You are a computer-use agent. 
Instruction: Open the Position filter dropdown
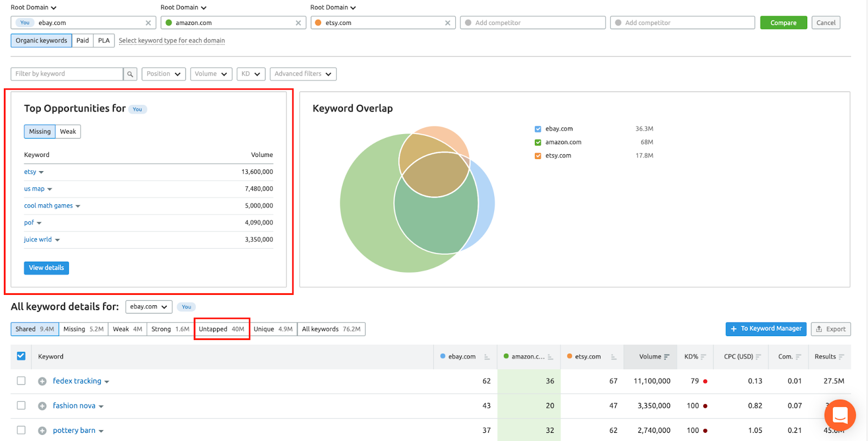pos(164,74)
